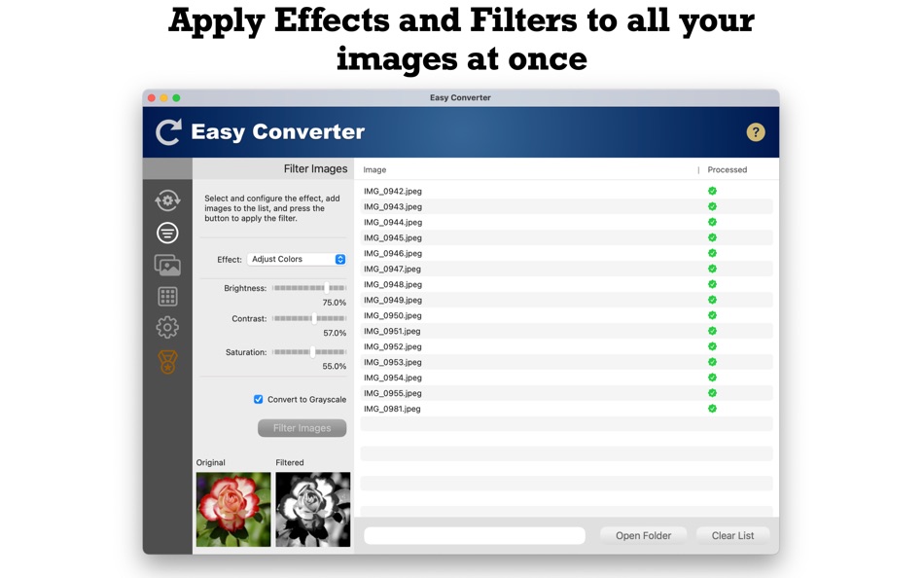Select row IMG_0949.jpeg

[566, 300]
